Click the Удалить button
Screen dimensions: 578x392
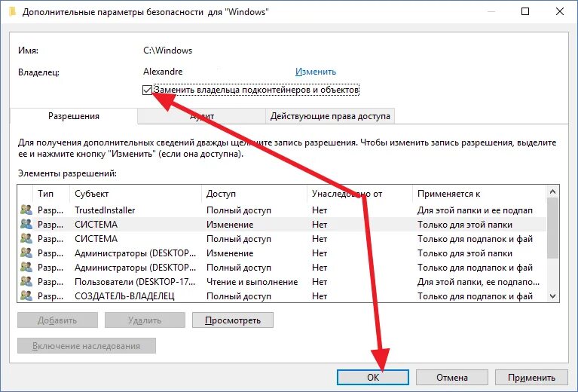pos(145,320)
